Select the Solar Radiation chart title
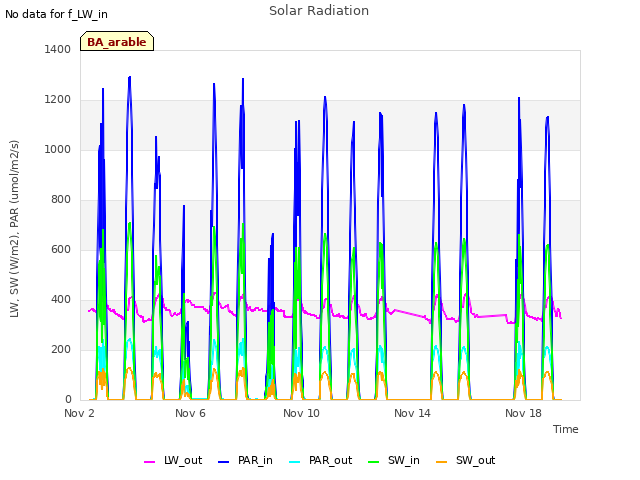 click(x=319, y=11)
